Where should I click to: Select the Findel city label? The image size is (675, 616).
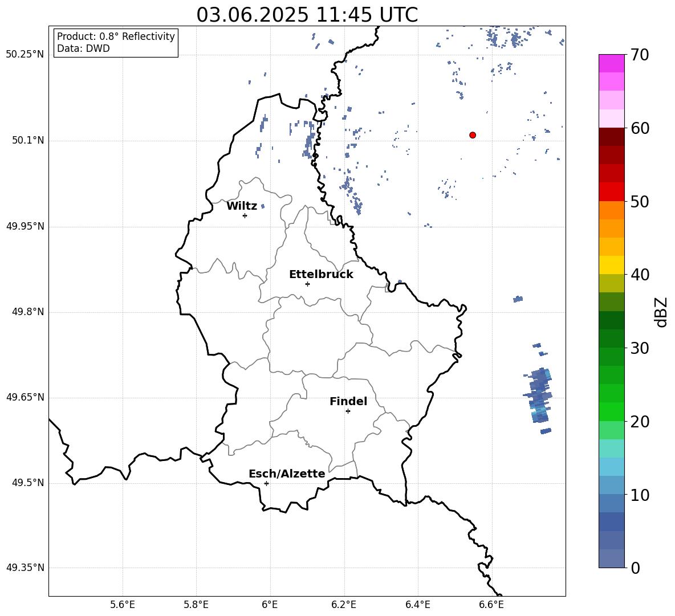(348, 401)
